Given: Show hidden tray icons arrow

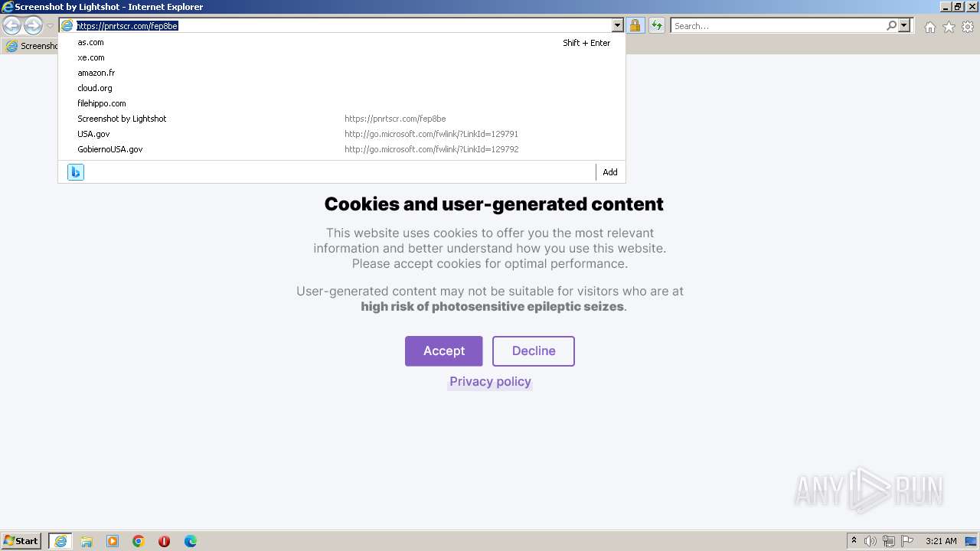Looking at the screenshot, I should click(854, 541).
